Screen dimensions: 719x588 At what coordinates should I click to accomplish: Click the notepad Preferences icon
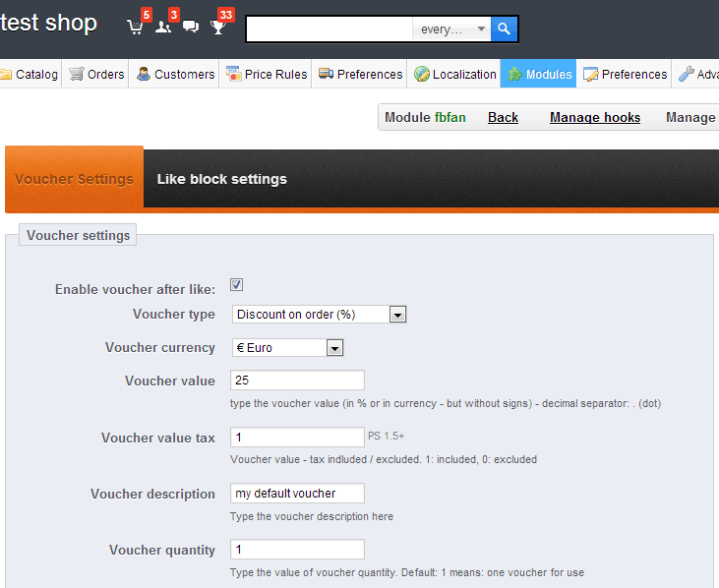590,74
